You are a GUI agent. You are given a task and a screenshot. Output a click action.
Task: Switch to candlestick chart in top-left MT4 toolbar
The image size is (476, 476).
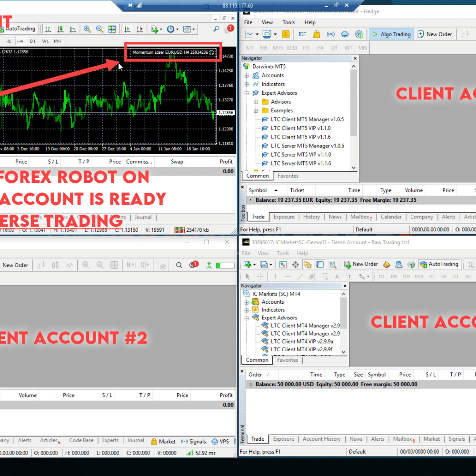60,29
